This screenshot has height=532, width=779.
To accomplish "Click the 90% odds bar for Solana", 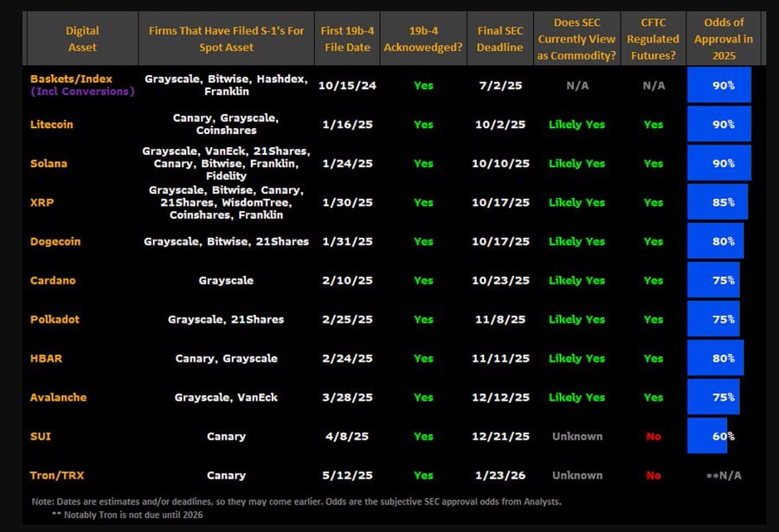I will click(x=719, y=163).
